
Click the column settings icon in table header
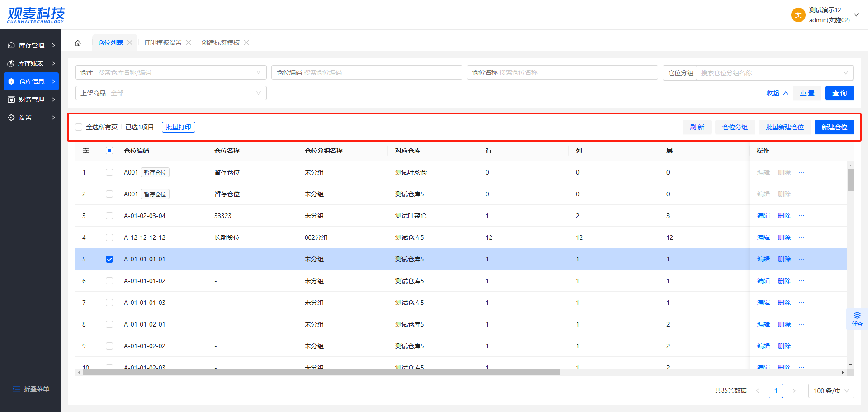(86, 151)
